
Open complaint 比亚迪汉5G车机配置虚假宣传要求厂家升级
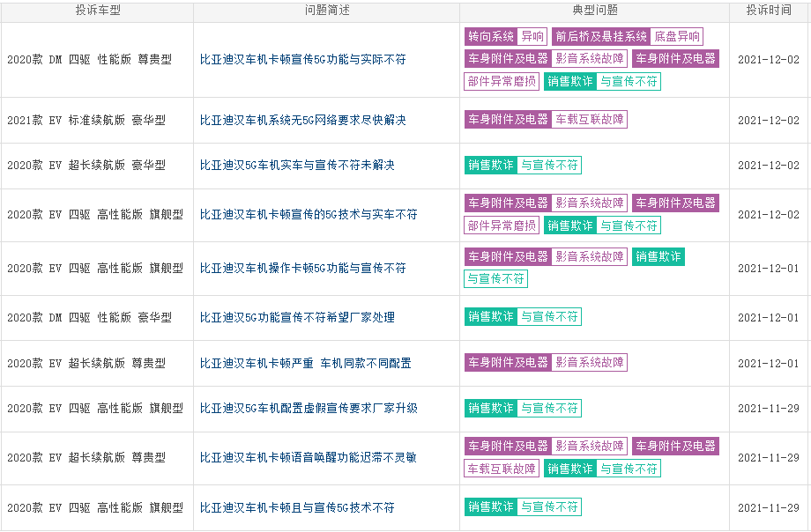(309, 408)
